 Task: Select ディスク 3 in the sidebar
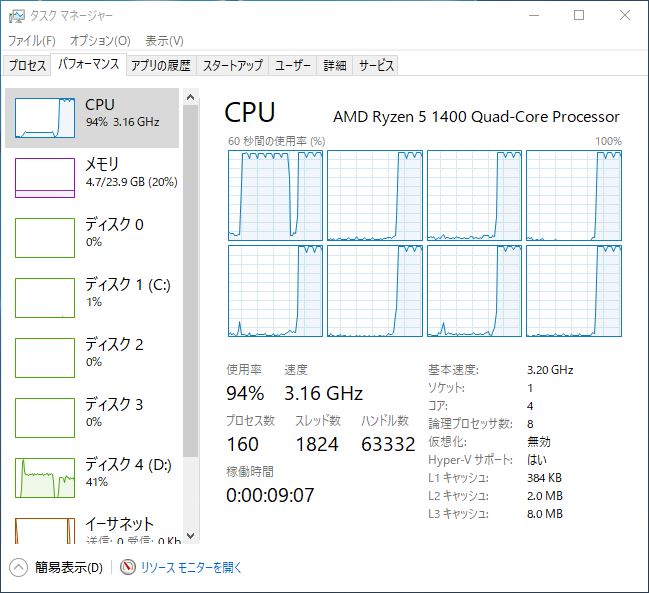[x=92, y=418]
